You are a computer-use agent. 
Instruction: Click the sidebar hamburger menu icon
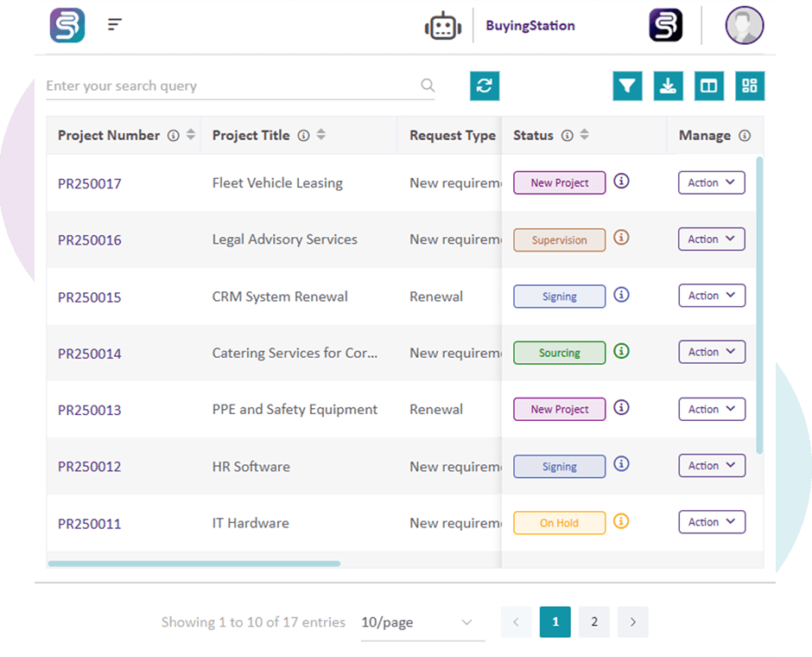click(x=115, y=24)
